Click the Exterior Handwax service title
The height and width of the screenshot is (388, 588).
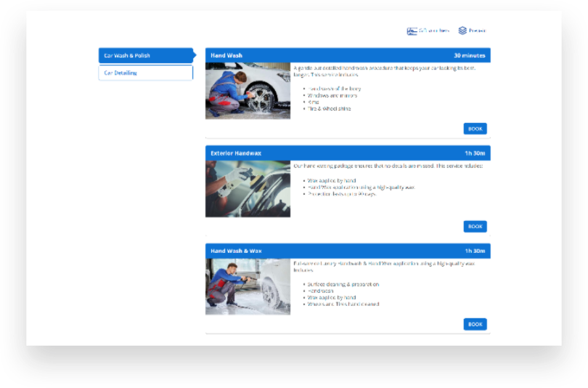[235, 153]
